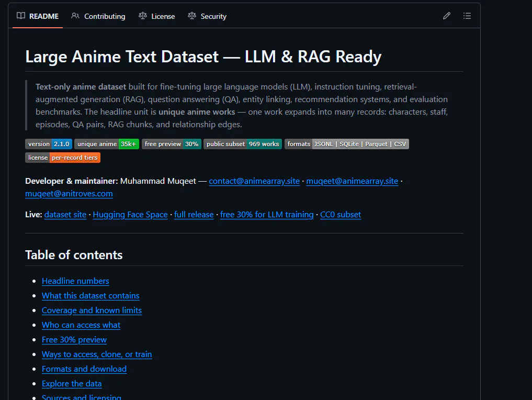Click the Table of contents heading
532x400 pixels.
click(x=74, y=255)
